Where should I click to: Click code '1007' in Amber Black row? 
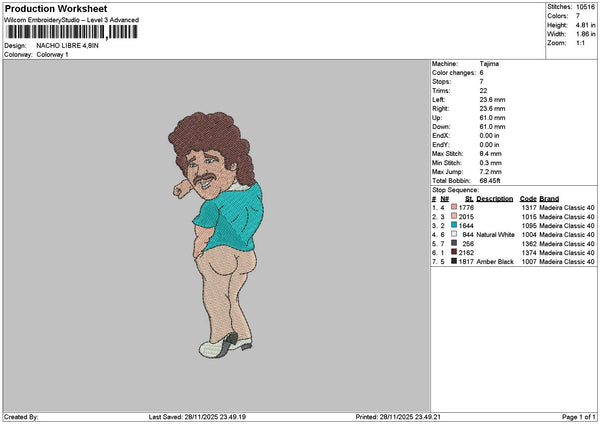[529, 262]
